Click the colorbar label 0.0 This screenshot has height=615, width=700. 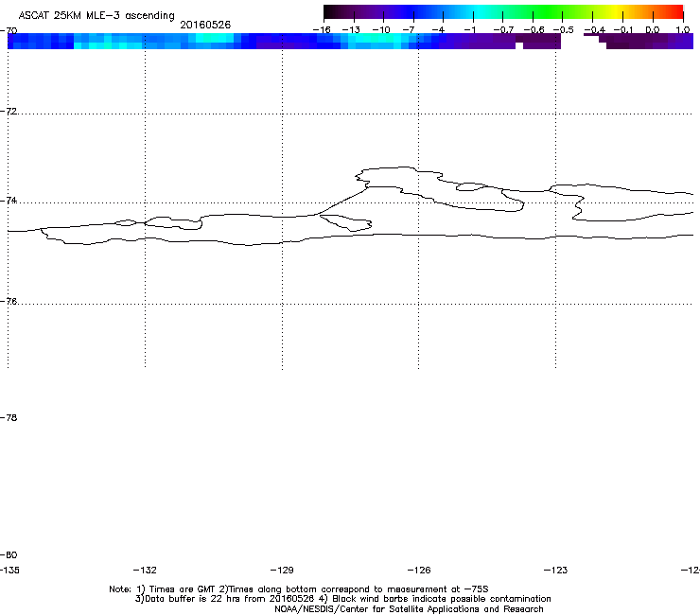click(653, 30)
